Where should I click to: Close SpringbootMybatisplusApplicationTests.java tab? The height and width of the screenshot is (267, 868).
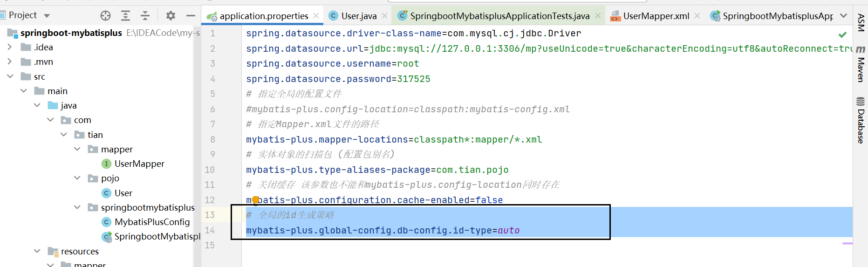point(598,16)
